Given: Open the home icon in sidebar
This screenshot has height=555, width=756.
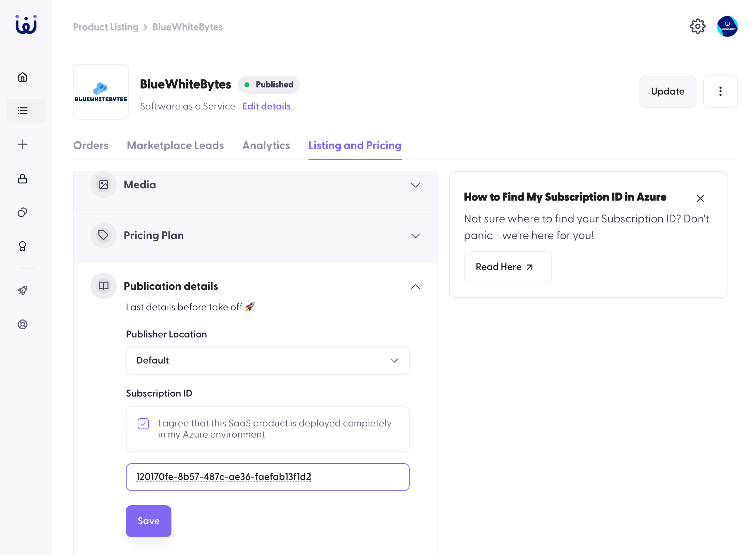Looking at the screenshot, I should (23, 77).
